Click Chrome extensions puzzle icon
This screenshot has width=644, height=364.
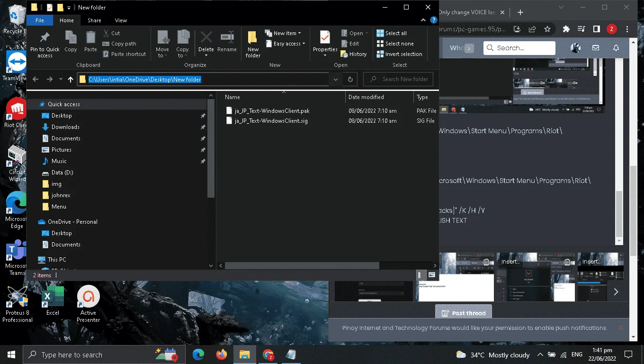pos(566,29)
